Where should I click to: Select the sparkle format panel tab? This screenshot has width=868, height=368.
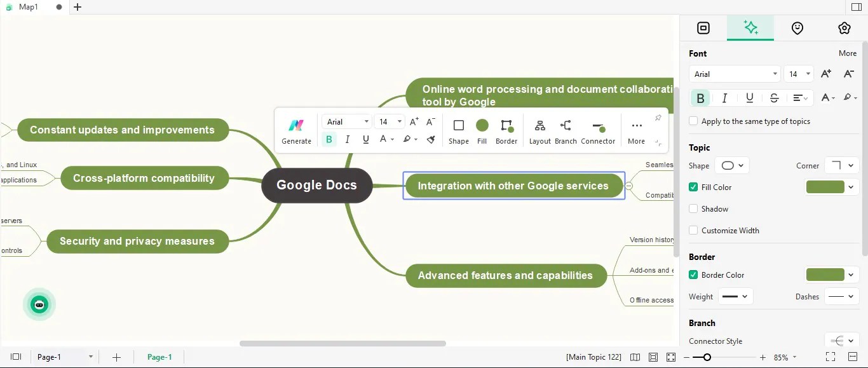coord(750,28)
